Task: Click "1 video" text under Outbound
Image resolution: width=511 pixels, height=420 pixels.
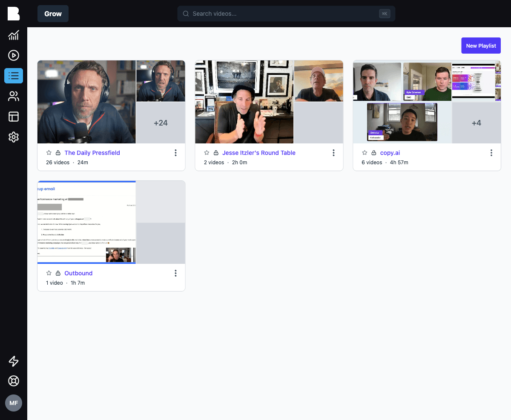Action: pos(54,283)
